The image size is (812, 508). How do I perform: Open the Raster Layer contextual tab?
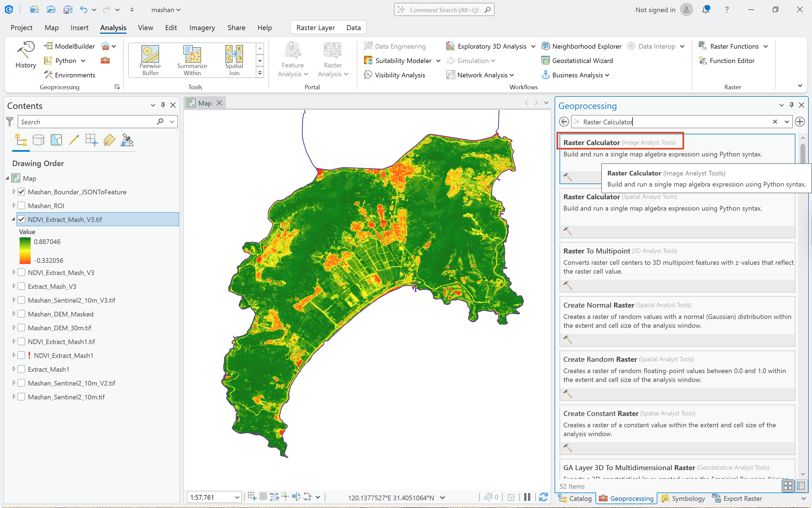[x=315, y=28]
